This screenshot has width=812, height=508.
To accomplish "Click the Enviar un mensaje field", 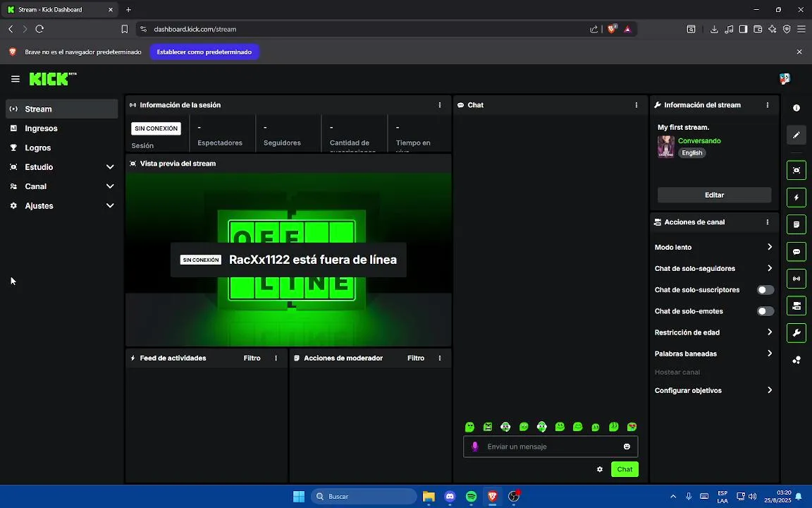I will pyautogui.click(x=550, y=447).
